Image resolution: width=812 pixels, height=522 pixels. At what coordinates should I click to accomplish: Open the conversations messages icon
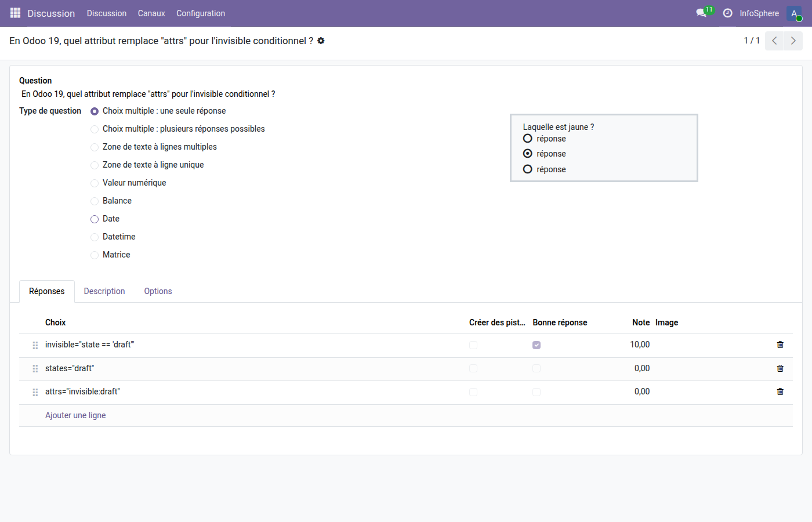(x=701, y=13)
